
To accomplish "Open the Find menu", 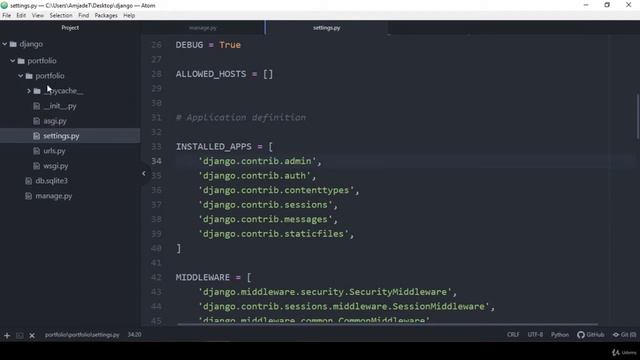I will tap(84, 16).
